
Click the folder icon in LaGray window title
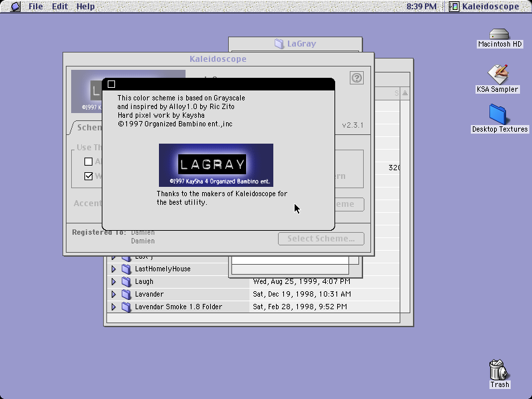(279, 44)
